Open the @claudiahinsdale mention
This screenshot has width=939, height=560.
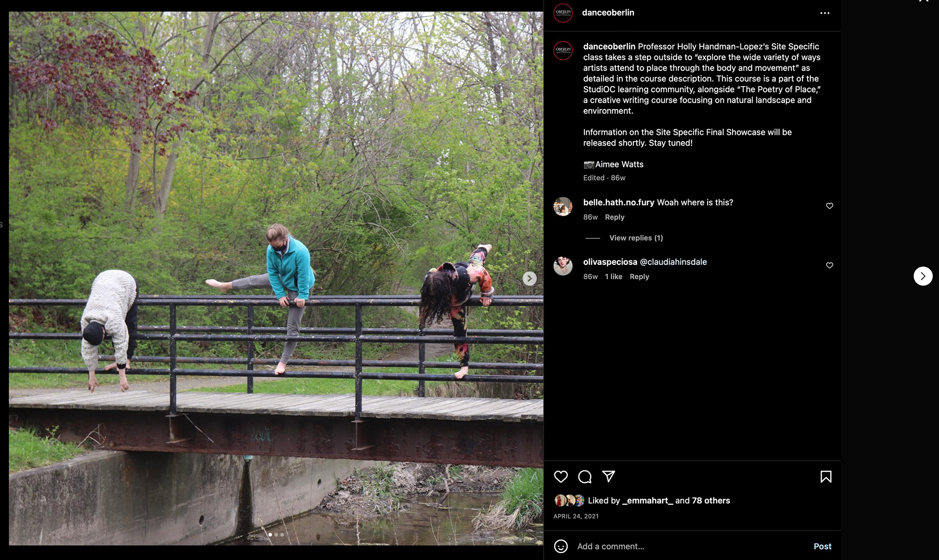[673, 262]
